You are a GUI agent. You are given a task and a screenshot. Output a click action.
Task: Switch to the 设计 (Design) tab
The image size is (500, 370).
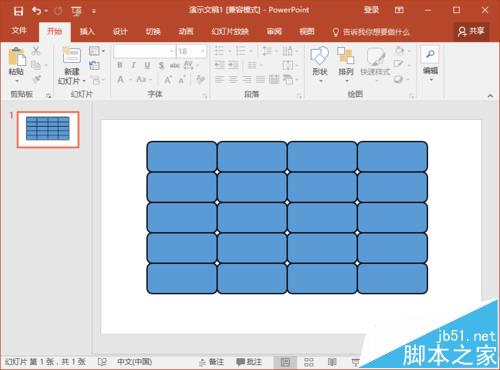(x=120, y=31)
